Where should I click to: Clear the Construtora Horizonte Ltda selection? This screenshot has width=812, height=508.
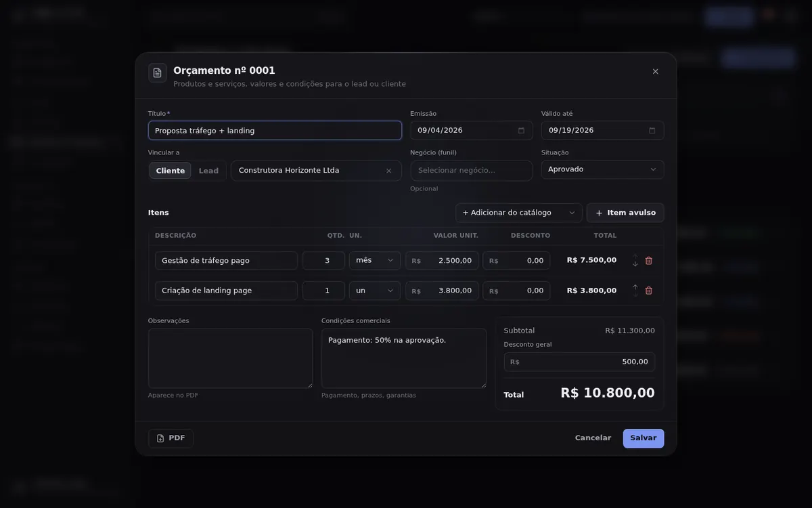[x=388, y=171]
